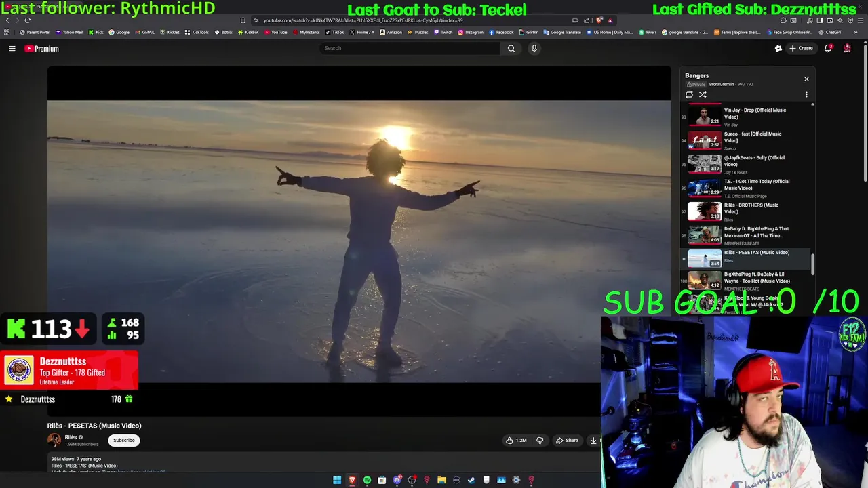Open the YouTube masthead settings-gear icon

778,48
